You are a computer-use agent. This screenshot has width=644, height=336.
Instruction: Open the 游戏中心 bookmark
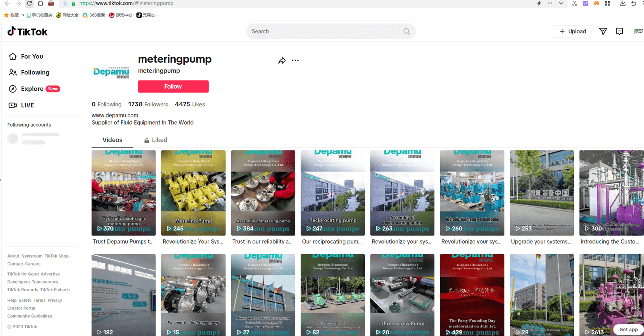pos(121,15)
